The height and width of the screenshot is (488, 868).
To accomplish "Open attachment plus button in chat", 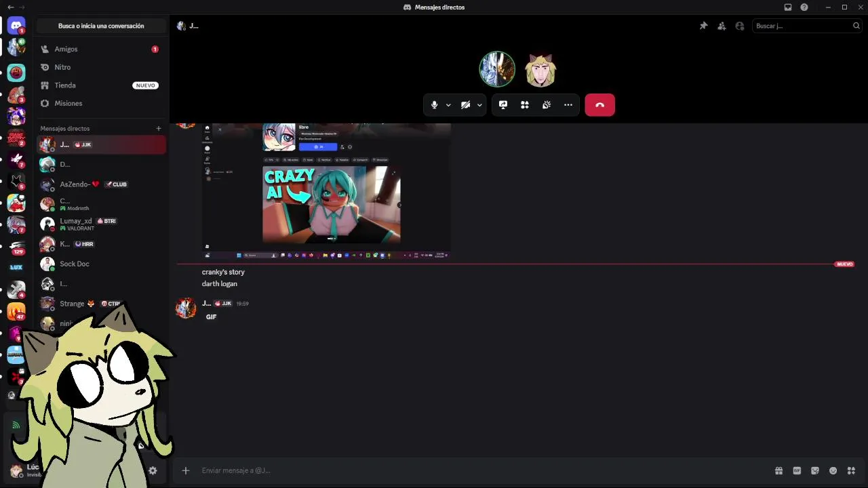I will [x=185, y=470].
